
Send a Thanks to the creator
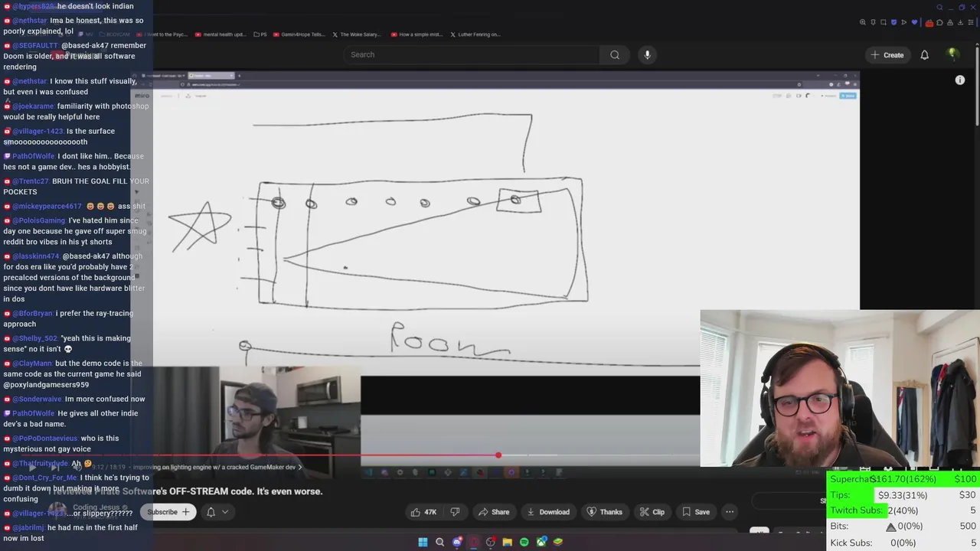[x=604, y=512]
